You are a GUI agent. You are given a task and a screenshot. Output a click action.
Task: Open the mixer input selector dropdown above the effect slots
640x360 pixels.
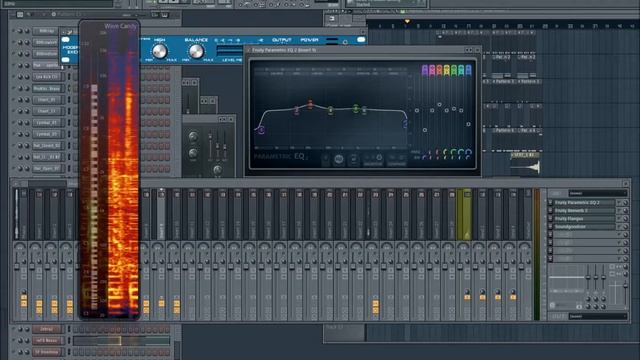point(598,193)
